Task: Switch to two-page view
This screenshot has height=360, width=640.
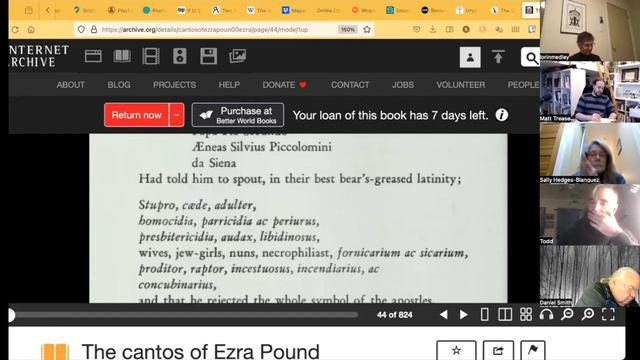Action: point(505,315)
